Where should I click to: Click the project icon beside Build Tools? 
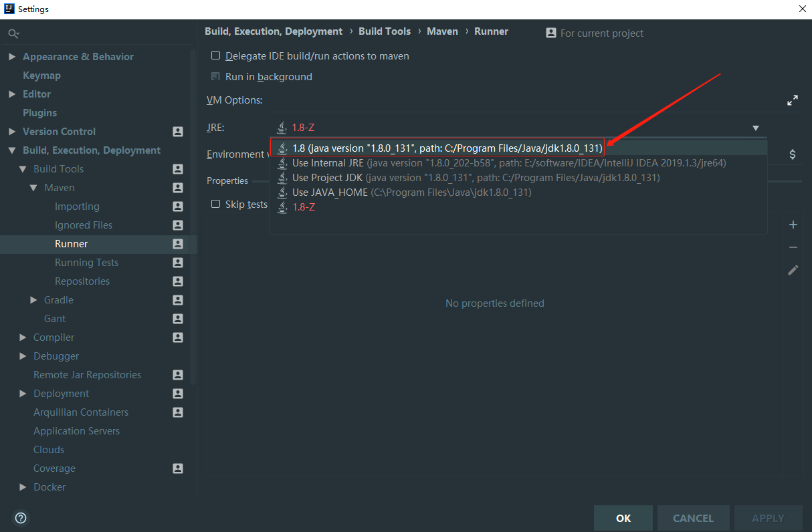click(x=178, y=169)
